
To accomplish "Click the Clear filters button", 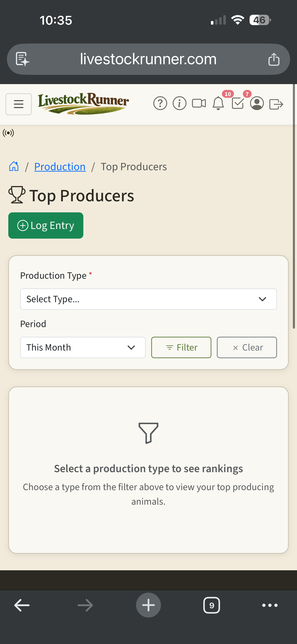I will pyautogui.click(x=247, y=347).
